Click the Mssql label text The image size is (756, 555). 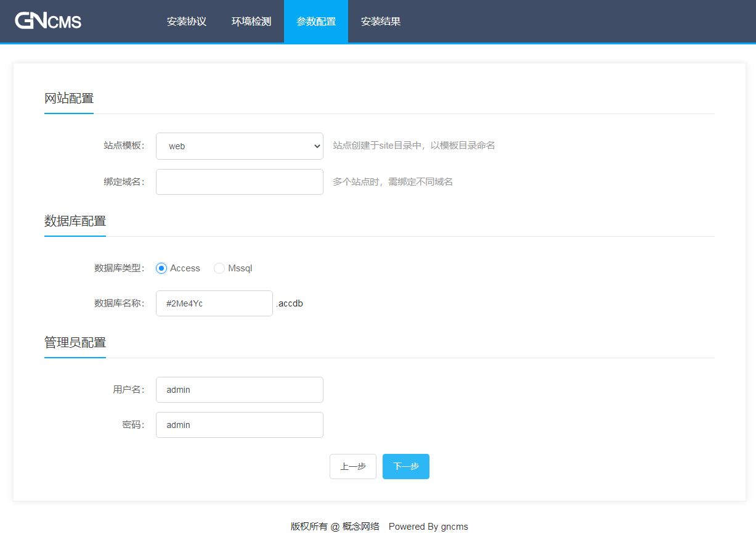click(240, 268)
